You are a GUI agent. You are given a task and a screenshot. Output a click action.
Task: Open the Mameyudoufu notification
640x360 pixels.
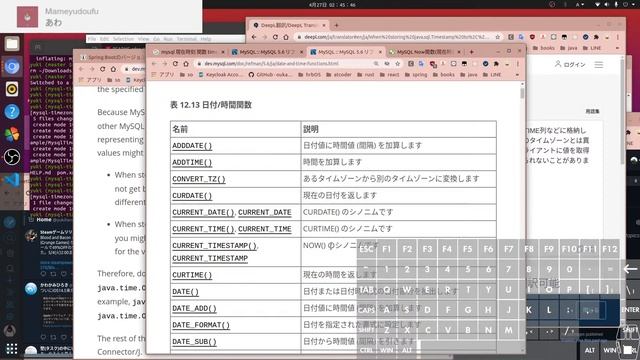pos(101,17)
